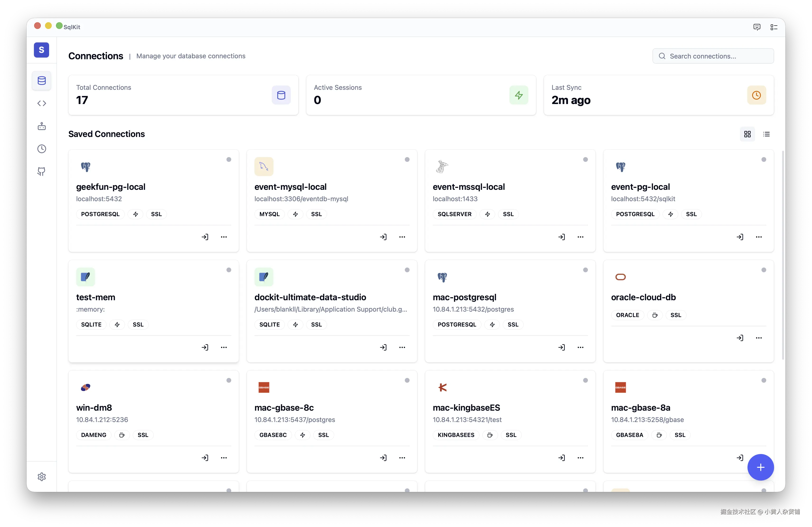Open the feedback chat icon in title bar
The image size is (812, 527).
point(757,27)
